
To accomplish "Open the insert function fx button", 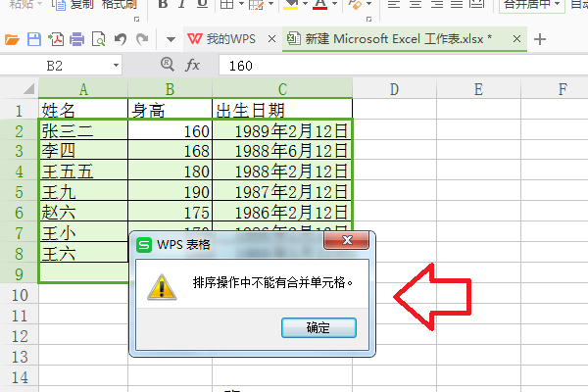I will click(x=192, y=66).
